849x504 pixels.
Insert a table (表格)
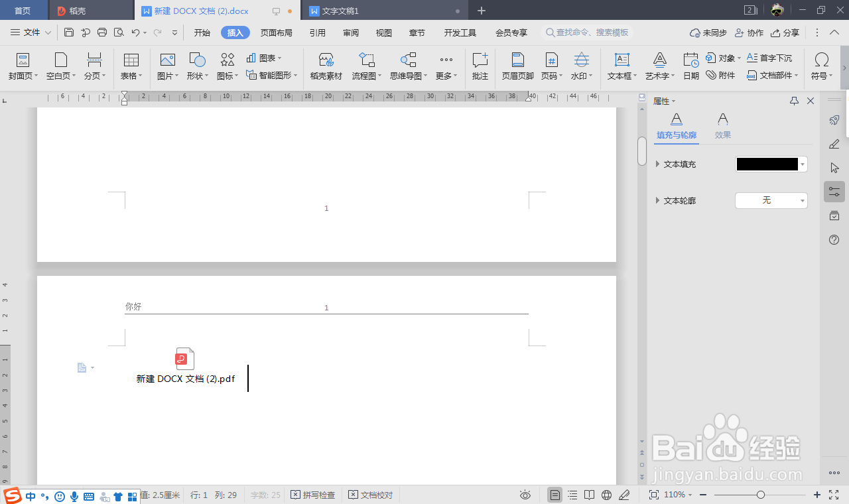(x=131, y=67)
